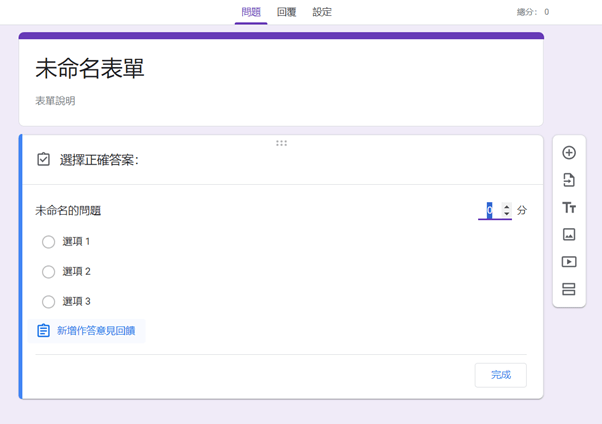The image size is (602, 424).
Task: Click the 完成 button
Action: pyautogui.click(x=501, y=375)
